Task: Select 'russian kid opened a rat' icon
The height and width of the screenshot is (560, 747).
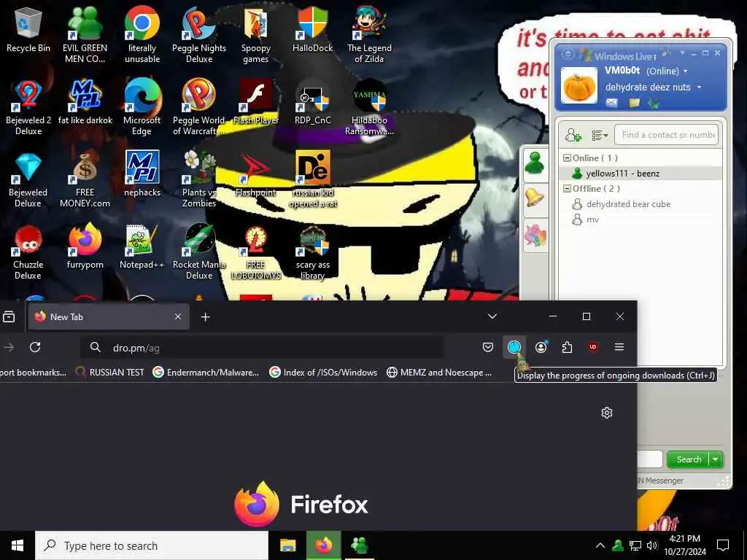Action: coord(312,180)
